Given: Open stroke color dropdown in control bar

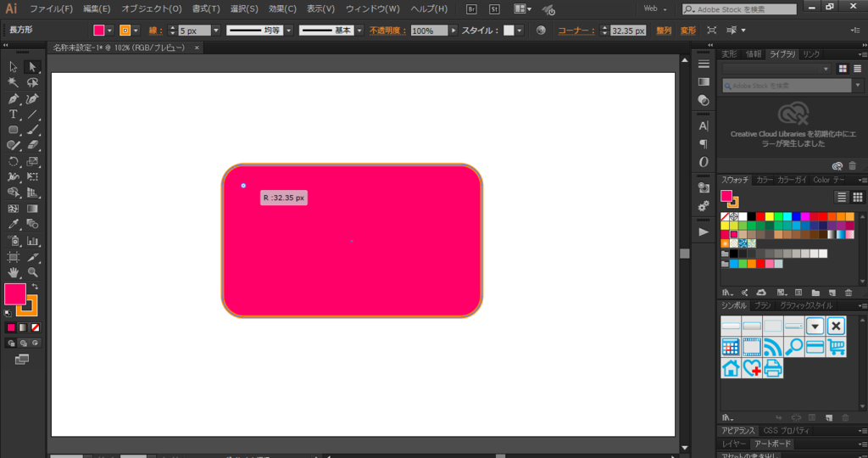Looking at the screenshot, I should pyautogui.click(x=136, y=31).
